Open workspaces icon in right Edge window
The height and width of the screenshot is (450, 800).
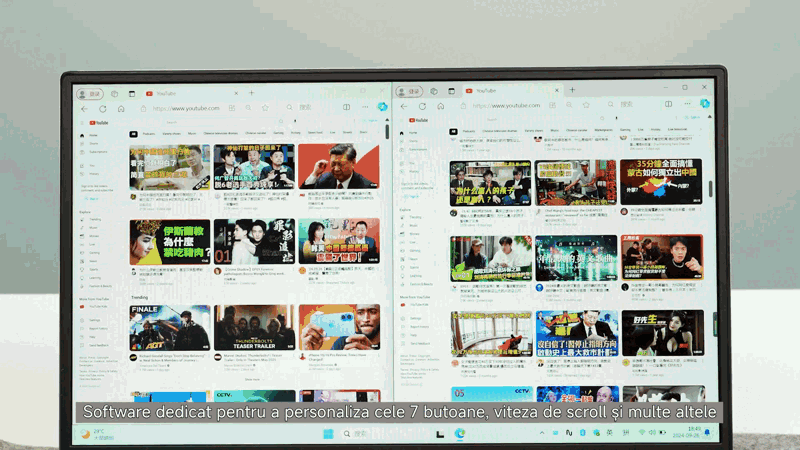pyautogui.click(x=434, y=91)
